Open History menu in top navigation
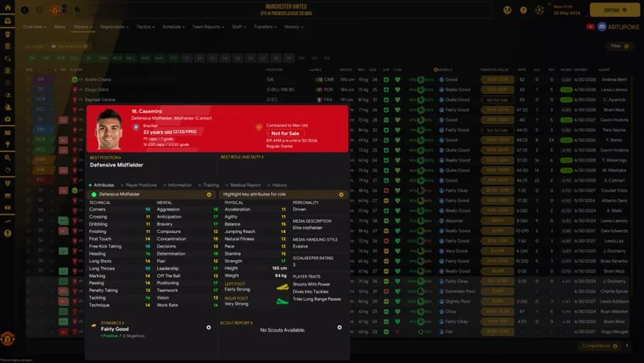644x363 pixels. point(294,27)
